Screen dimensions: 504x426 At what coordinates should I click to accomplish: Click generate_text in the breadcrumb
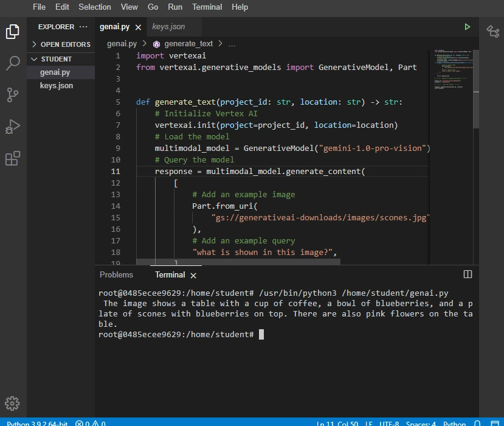[x=188, y=44]
